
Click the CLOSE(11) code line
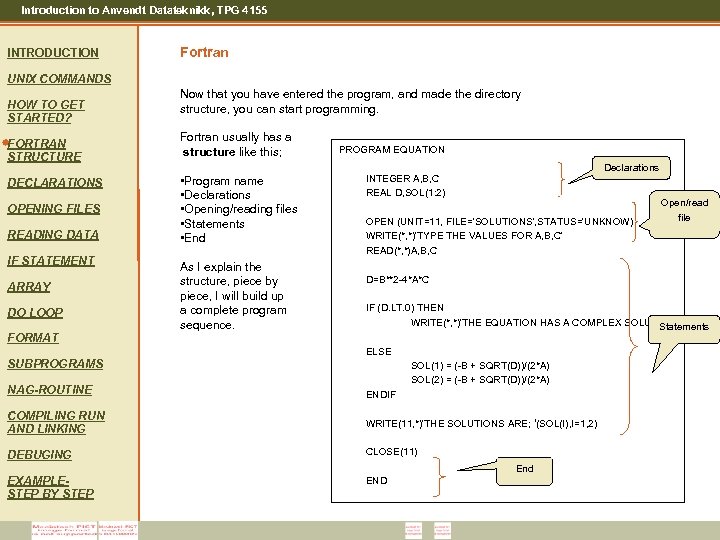click(x=391, y=452)
